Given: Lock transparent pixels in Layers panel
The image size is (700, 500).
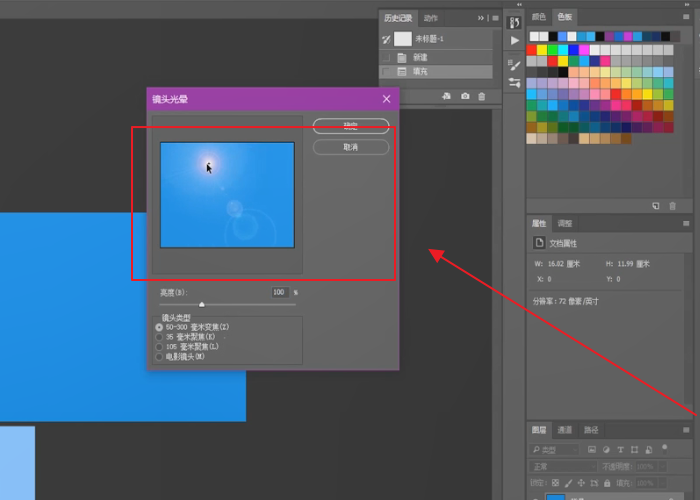Looking at the screenshot, I should pyautogui.click(x=555, y=483).
